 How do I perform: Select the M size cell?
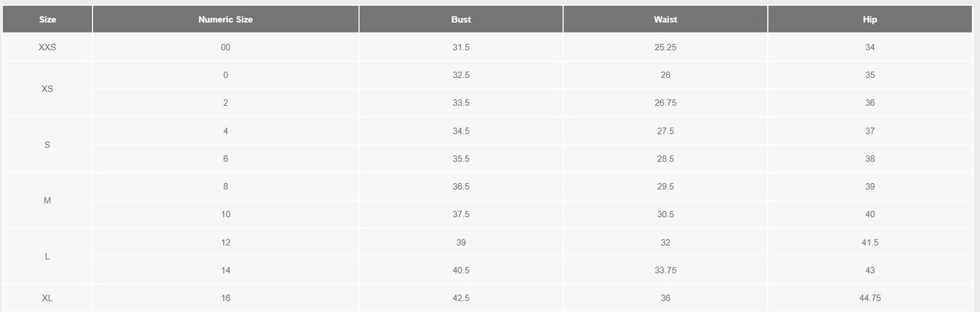(47, 200)
